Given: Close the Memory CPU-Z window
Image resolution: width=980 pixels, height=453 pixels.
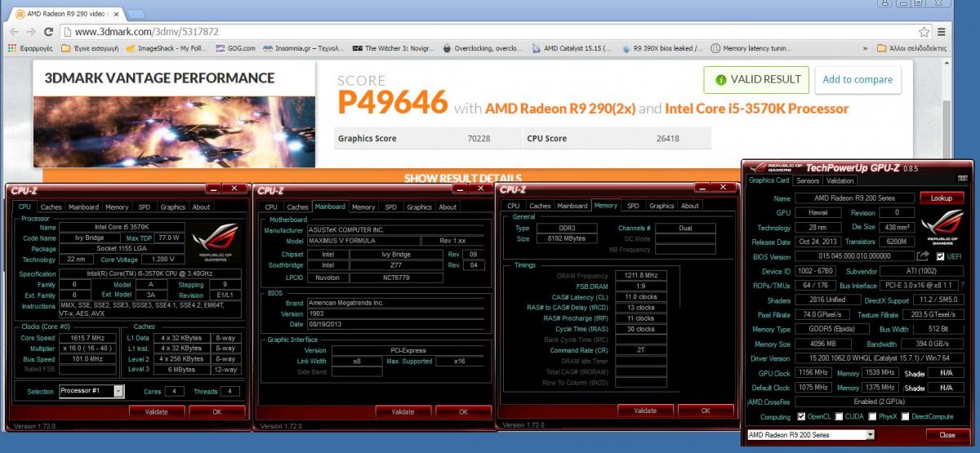Looking at the screenshot, I should point(724,187).
